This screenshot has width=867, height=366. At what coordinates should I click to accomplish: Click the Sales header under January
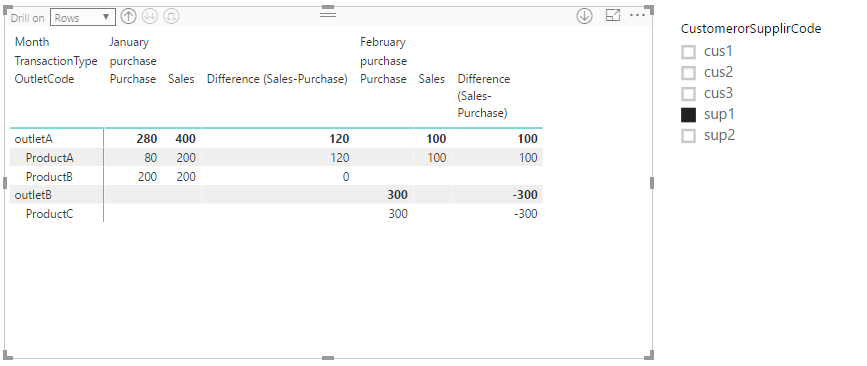(181, 79)
